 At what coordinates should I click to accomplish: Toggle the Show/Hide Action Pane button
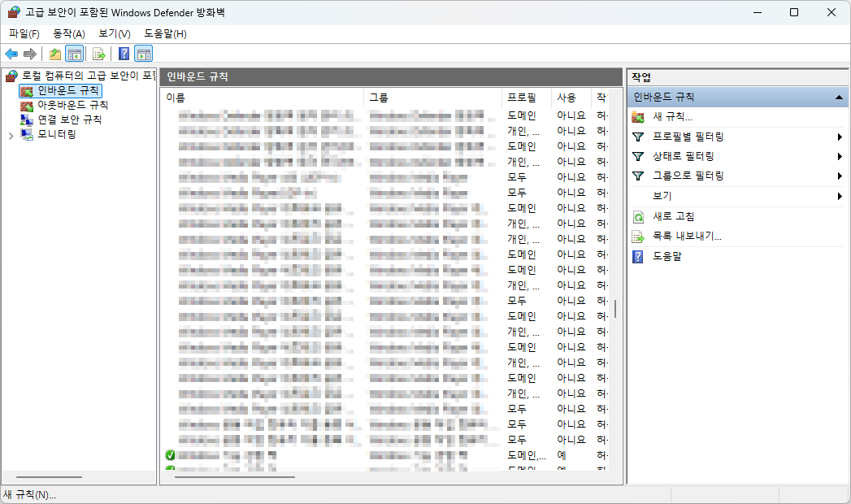143,54
